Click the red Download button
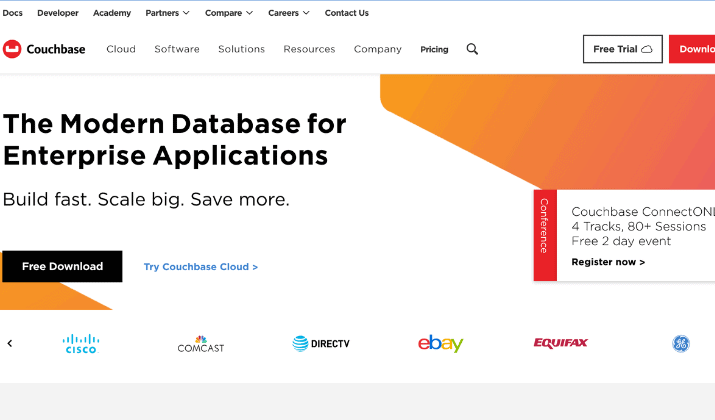Viewport: 715px width, 420px height. pyautogui.click(x=692, y=49)
